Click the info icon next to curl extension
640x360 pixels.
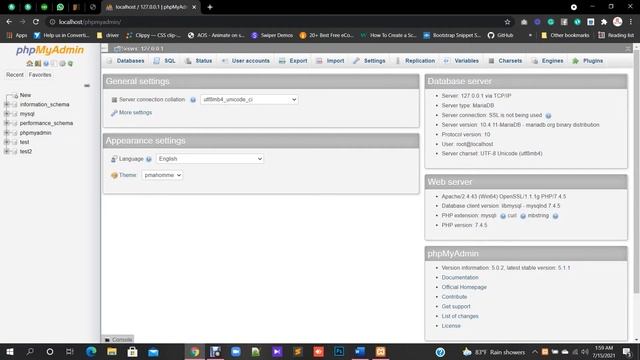coord(523,216)
